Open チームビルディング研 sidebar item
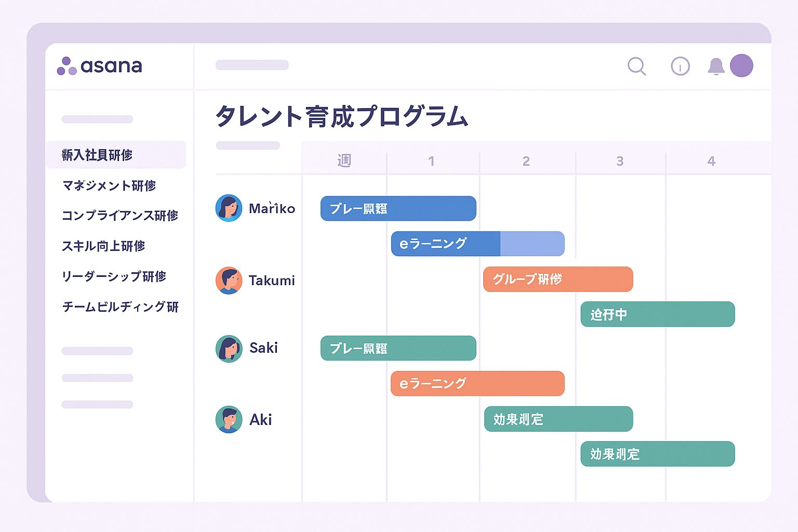Viewport: 798px width, 532px height. pyautogui.click(x=121, y=307)
